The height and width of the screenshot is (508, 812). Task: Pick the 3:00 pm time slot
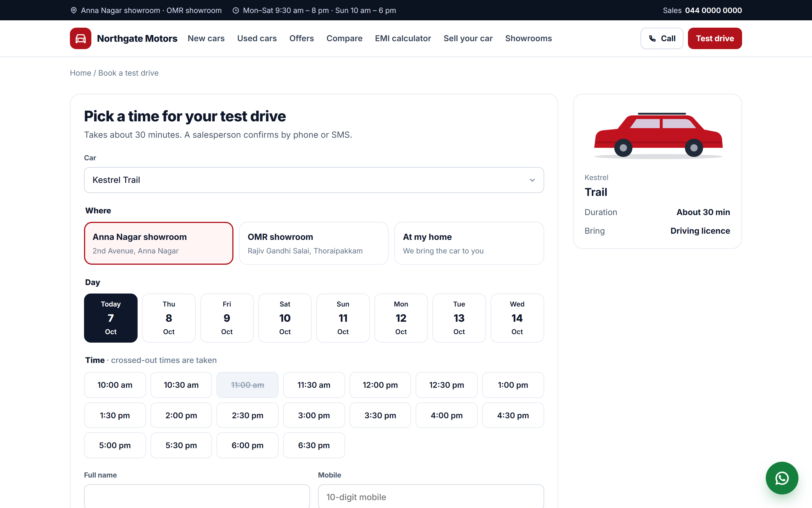click(x=314, y=415)
